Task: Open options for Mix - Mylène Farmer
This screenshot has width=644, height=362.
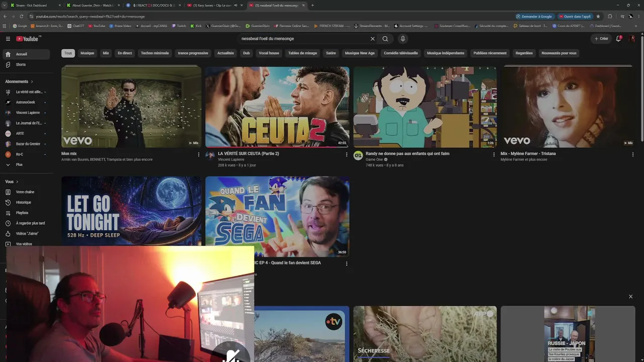Action: (x=633, y=154)
